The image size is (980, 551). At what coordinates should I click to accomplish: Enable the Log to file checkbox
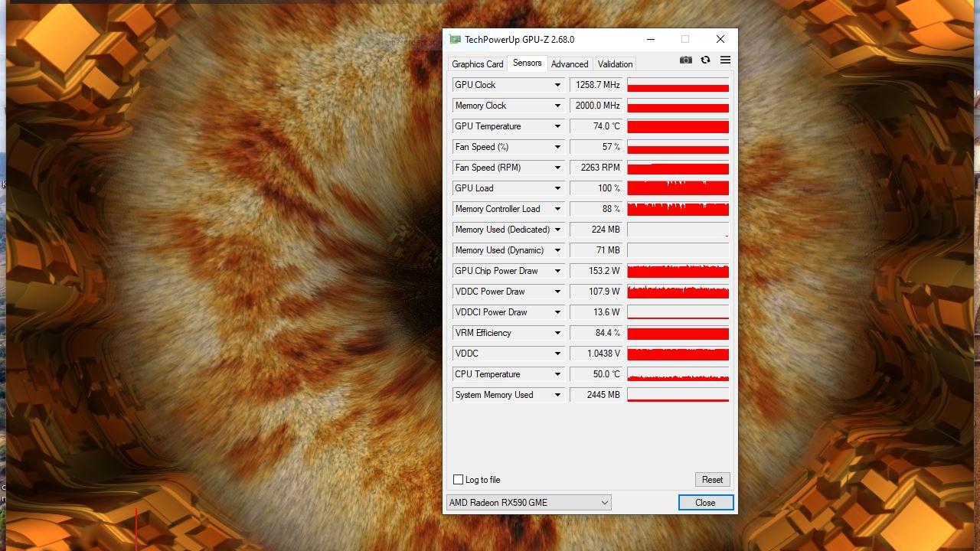459,480
